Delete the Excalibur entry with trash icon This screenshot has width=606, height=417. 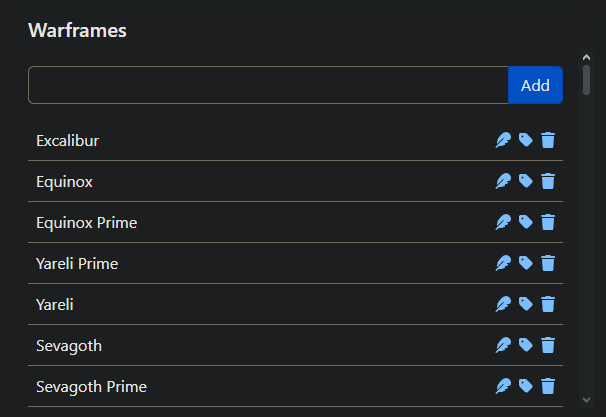[x=548, y=140]
